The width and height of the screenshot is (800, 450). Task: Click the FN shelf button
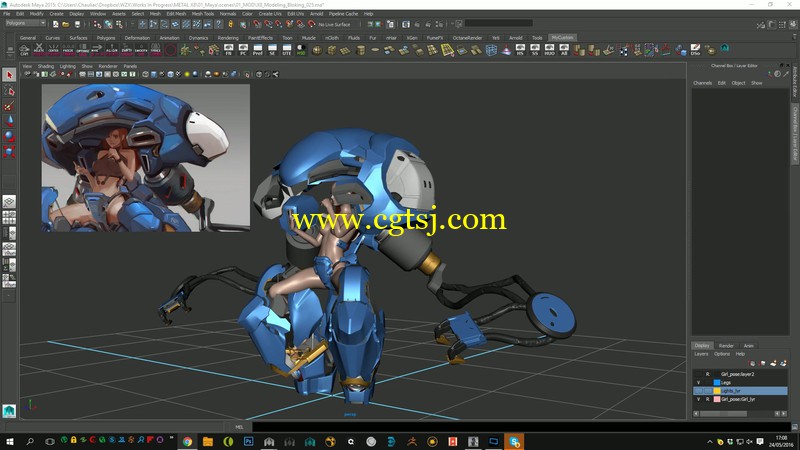coord(229,49)
